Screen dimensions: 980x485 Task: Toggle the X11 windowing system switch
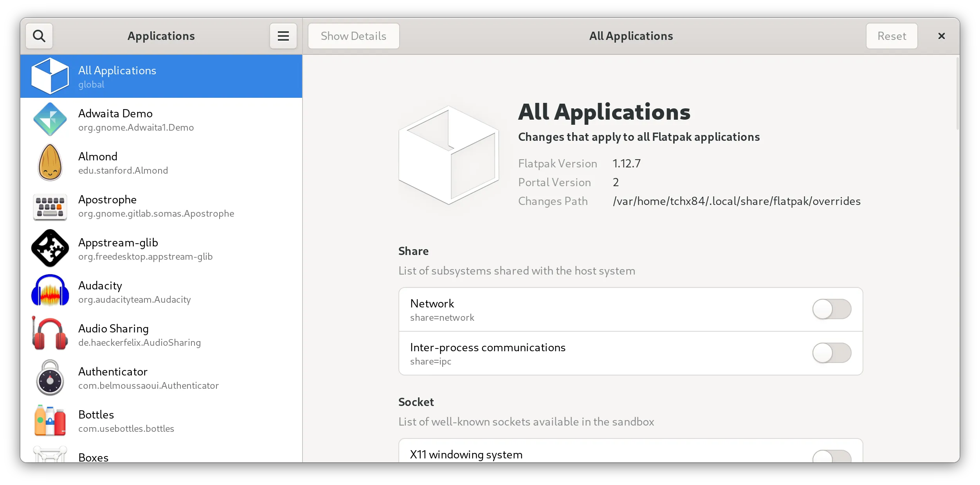click(832, 456)
